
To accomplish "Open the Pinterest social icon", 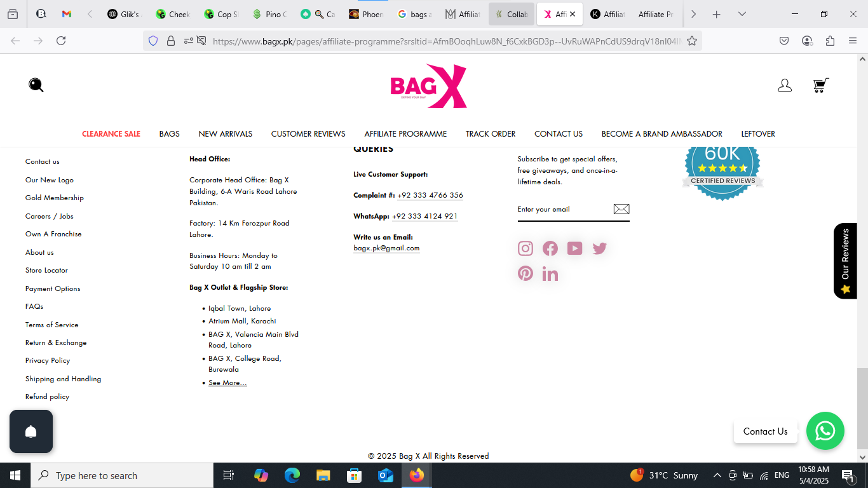I will [x=526, y=274].
